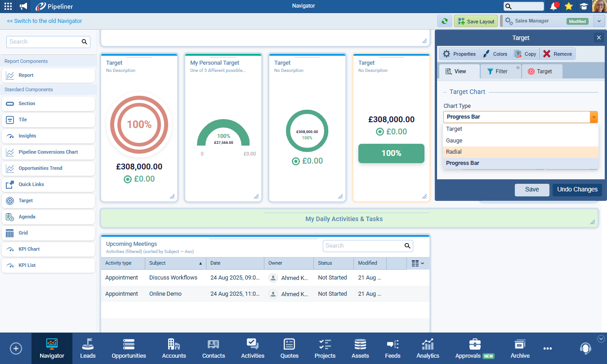The width and height of the screenshot is (607, 364).
Task: Open the notifications bell
Action: tap(554, 6)
